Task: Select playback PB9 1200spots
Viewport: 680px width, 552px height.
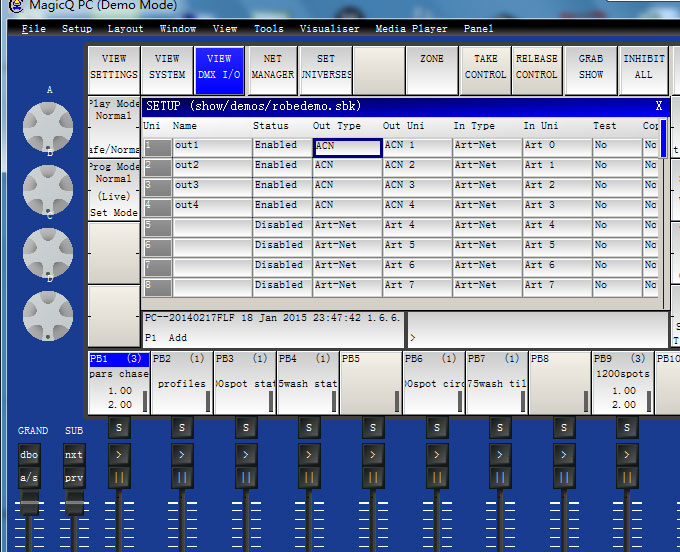Action: pyautogui.click(x=623, y=382)
